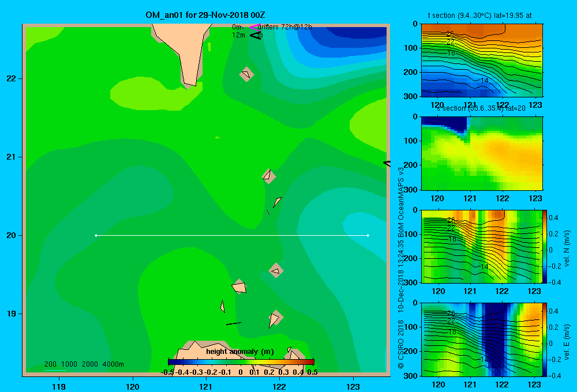Screen dimensions: 577x392
Task: Open the northward velocity section plot
Action: click(x=482, y=246)
